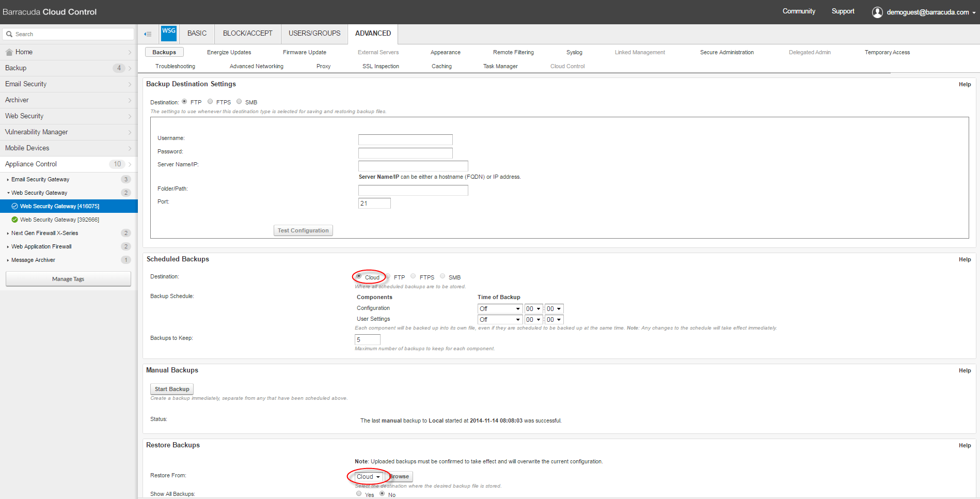
Task: Click the user avatar icon
Action: (877, 12)
